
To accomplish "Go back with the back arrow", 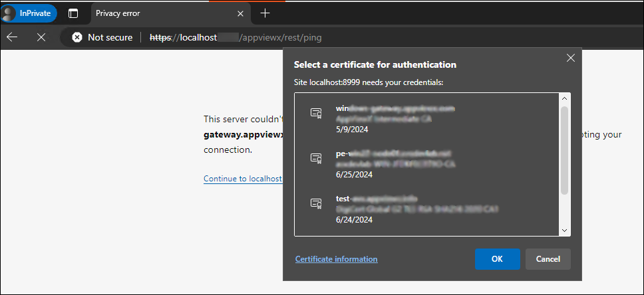I will [12, 37].
